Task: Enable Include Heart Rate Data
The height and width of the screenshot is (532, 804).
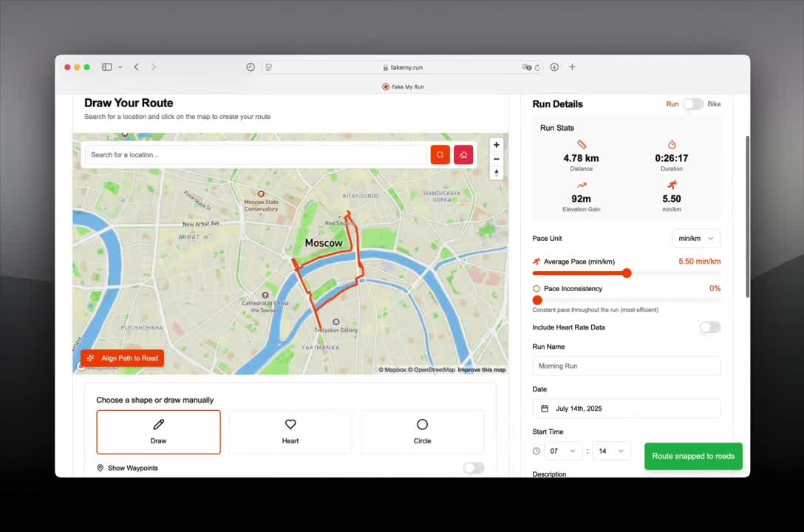Action: pyautogui.click(x=709, y=327)
